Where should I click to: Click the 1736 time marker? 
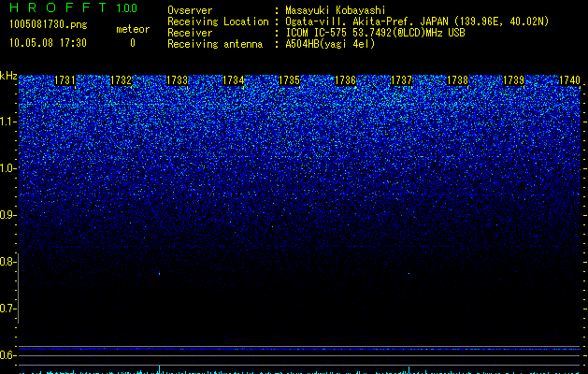345,80
